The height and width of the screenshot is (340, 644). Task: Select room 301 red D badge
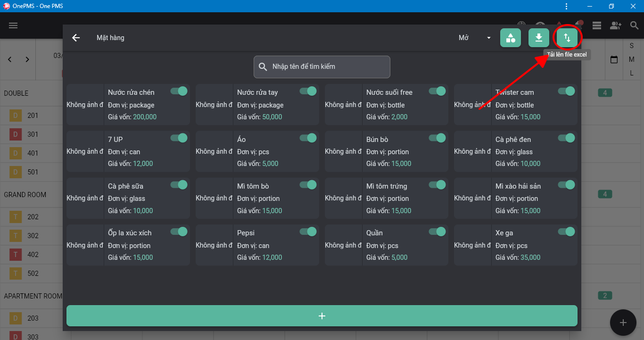tap(15, 134)
